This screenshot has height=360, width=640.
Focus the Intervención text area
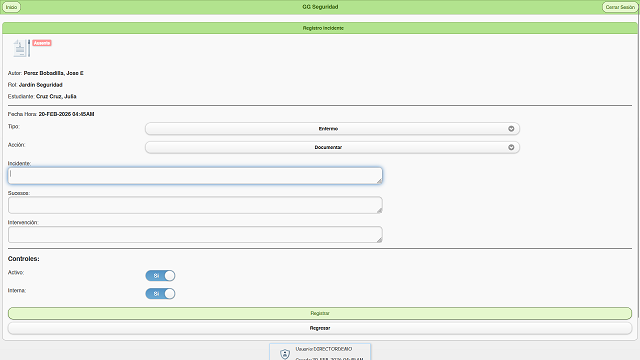coord(195,235)
